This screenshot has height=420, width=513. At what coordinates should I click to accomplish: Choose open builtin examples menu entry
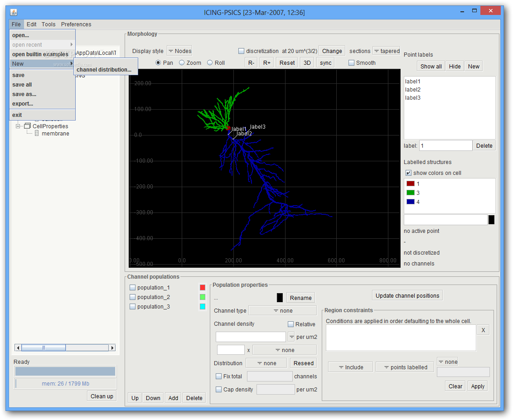43,54
